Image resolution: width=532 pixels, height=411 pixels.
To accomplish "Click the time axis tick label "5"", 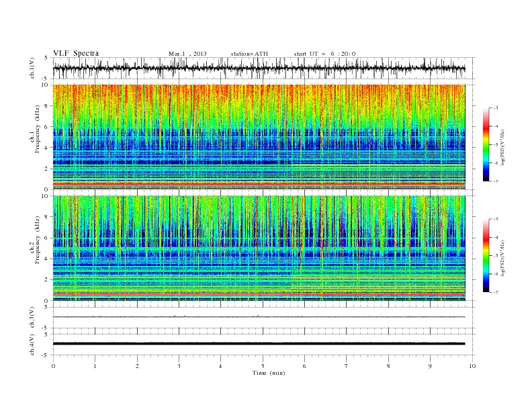I will (x=263, y=366).
